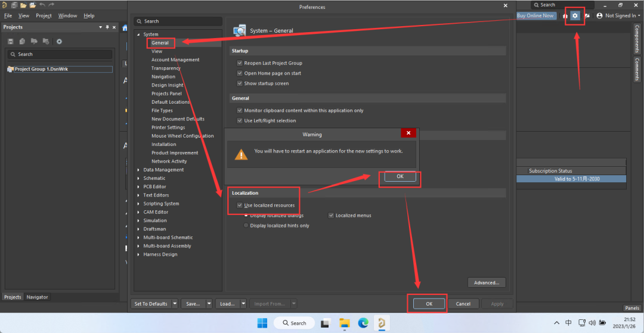Open Microsoft Edge from the taskbar

coord(363,323)
